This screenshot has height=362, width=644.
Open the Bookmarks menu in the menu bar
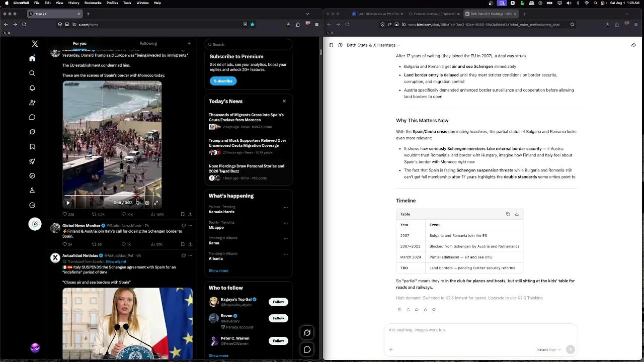(93, 3)
